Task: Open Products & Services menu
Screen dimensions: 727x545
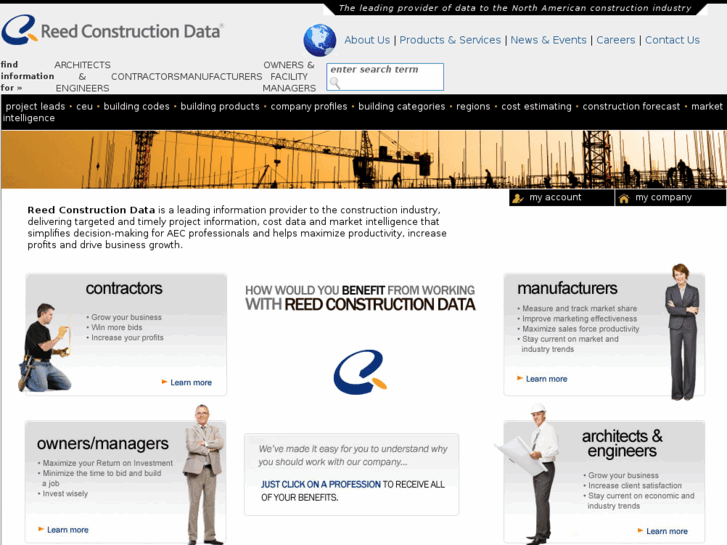Action: [450, 40]
